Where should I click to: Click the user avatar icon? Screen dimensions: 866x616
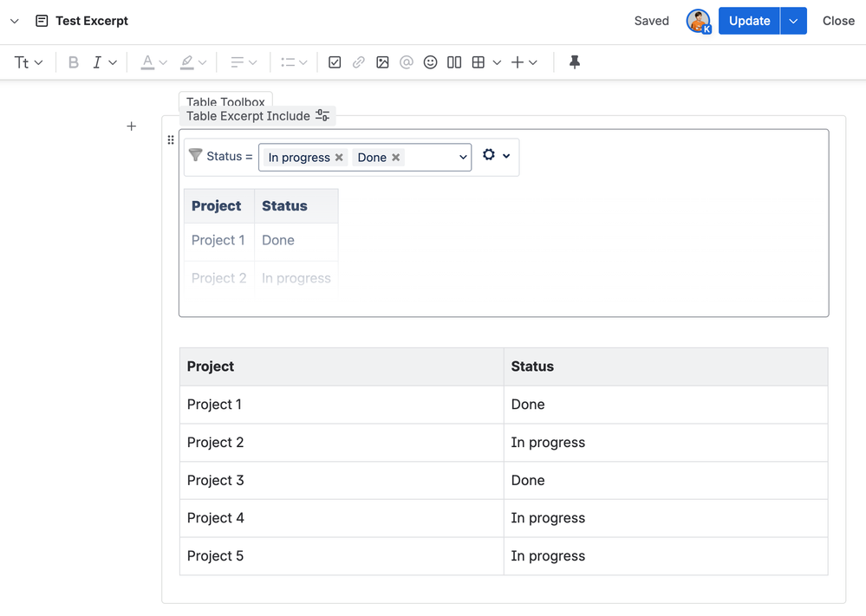tap(698, 21)
